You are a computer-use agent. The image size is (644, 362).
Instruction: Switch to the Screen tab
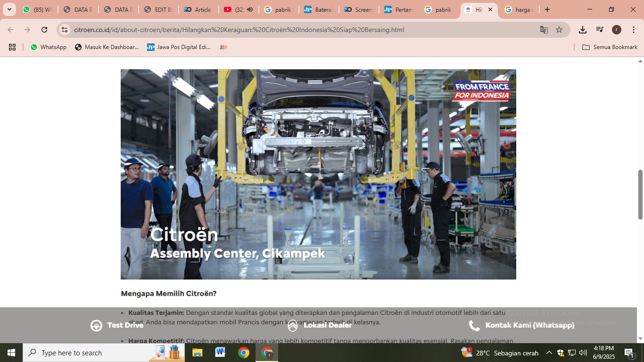click(359, 9)
